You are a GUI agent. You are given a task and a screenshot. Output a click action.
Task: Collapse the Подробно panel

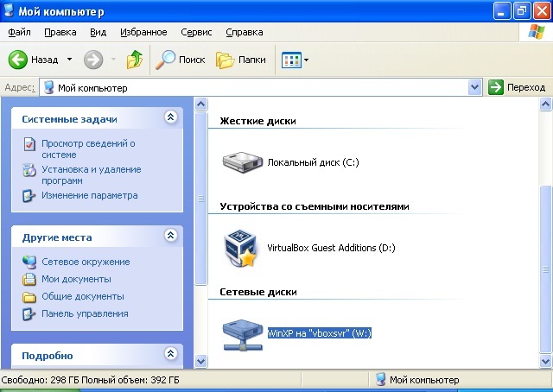pos(170,354)
